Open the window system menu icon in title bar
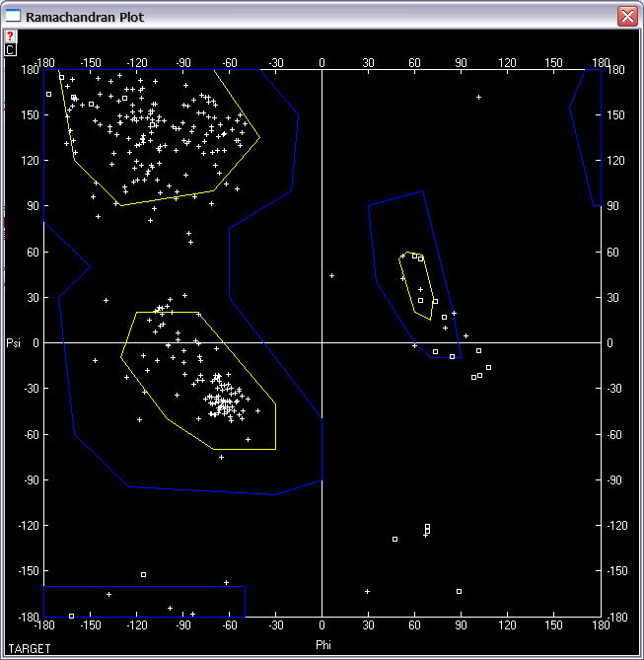The height and width of the screenshot is (660, 644). (x=13, y=16)
